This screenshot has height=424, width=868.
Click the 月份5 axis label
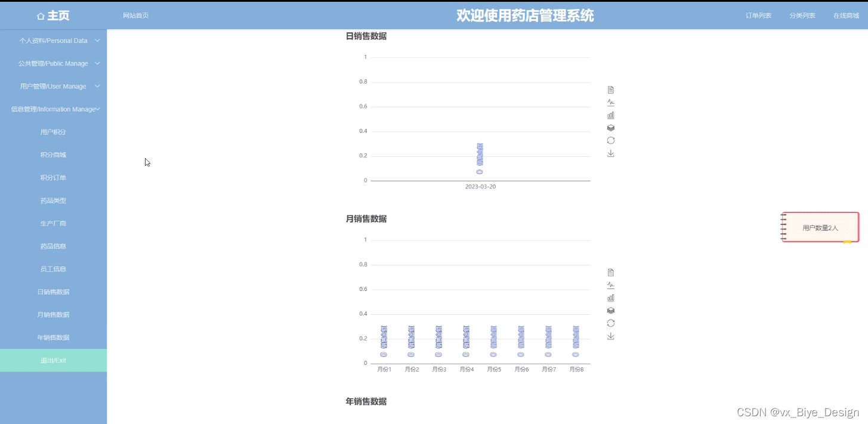click(x=494, y=370)
